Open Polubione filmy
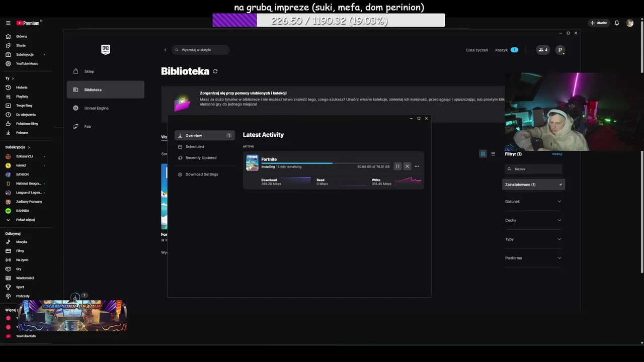 pyautogui.click(x=26, y=124)
